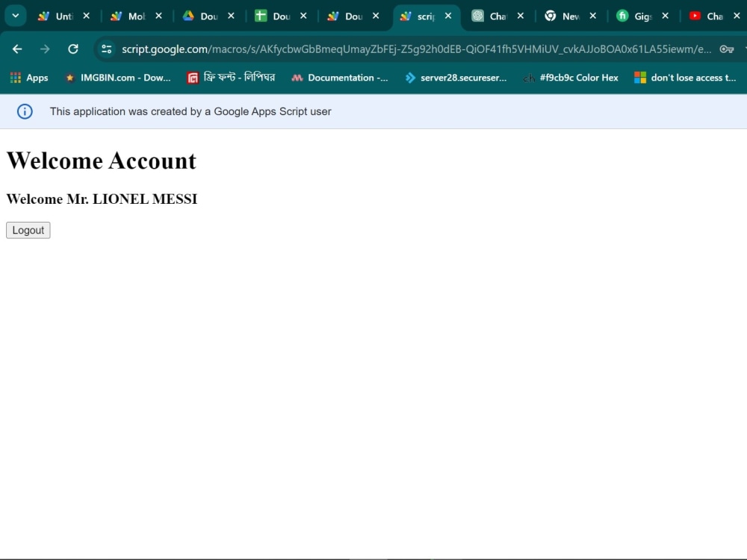
Task: Open the Apps bookmark
Action: [29, 78]
